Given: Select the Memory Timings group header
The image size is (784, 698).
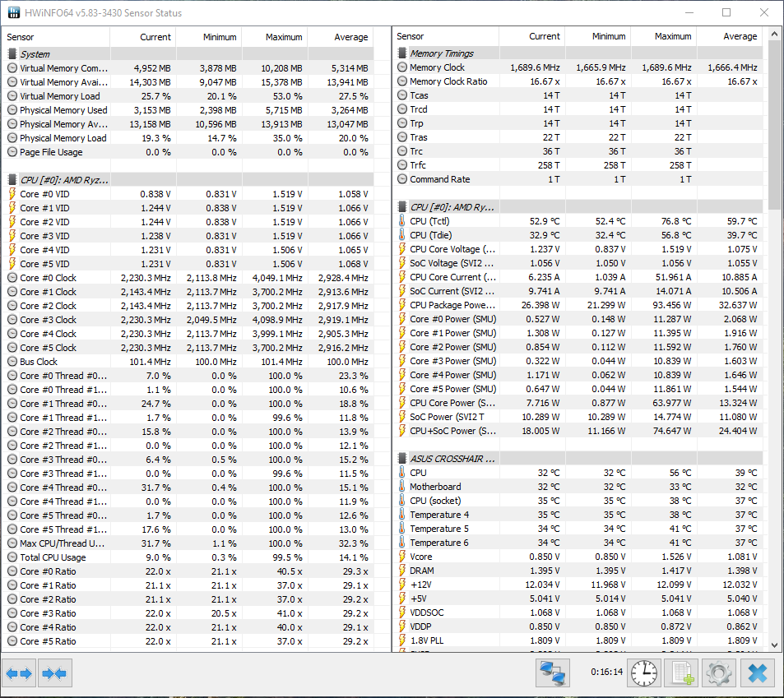Looking at the screenshot, I should click(x=580, y=53).
